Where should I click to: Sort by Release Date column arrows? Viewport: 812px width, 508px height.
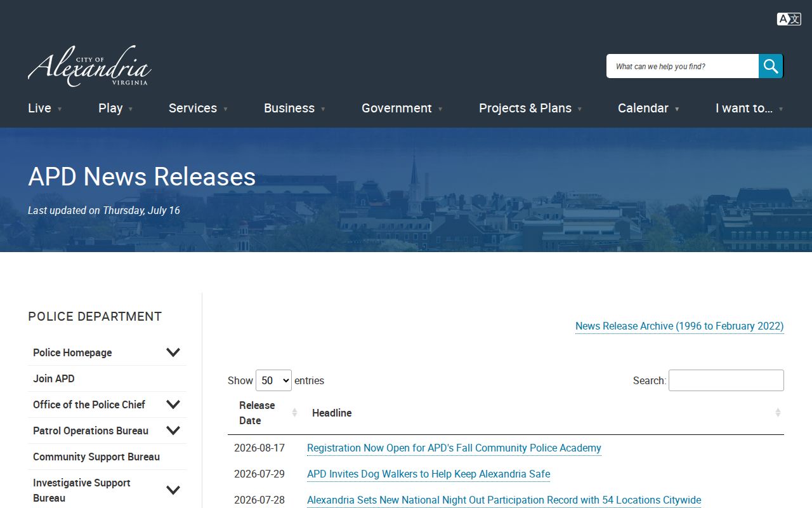pyautogui.click(x=294, y=413)
